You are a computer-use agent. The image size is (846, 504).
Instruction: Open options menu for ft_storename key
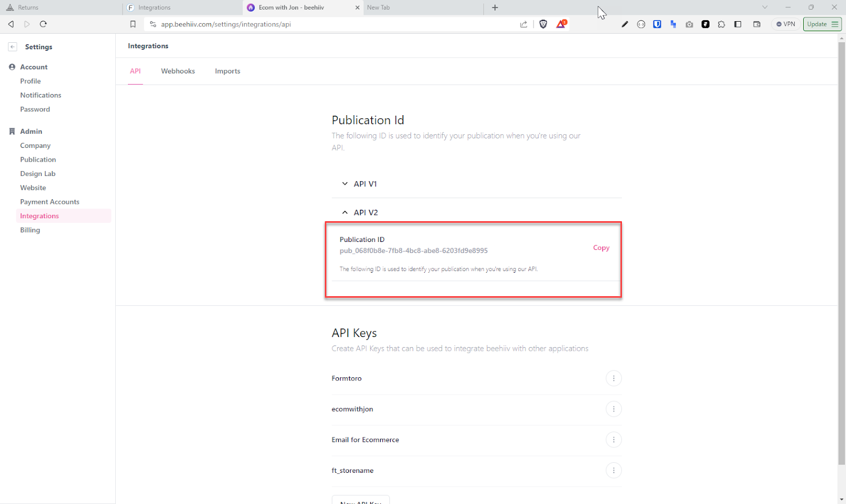point(613,470)
